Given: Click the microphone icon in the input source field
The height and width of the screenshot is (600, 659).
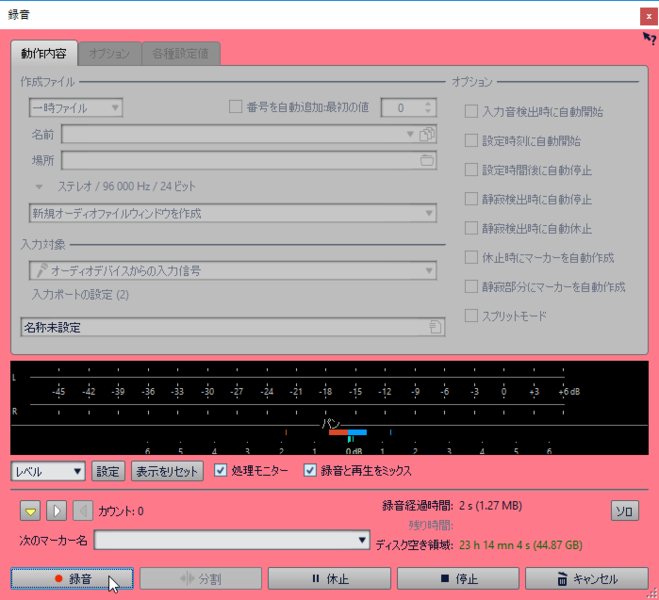Looking at the screenshot, I should pyautogui.click(x=41, y=271).
